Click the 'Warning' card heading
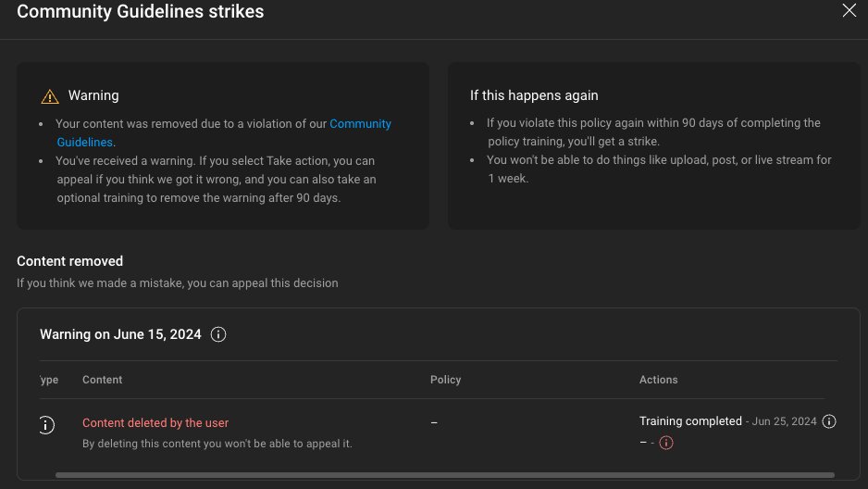The image size is (868, 489). 93,95
